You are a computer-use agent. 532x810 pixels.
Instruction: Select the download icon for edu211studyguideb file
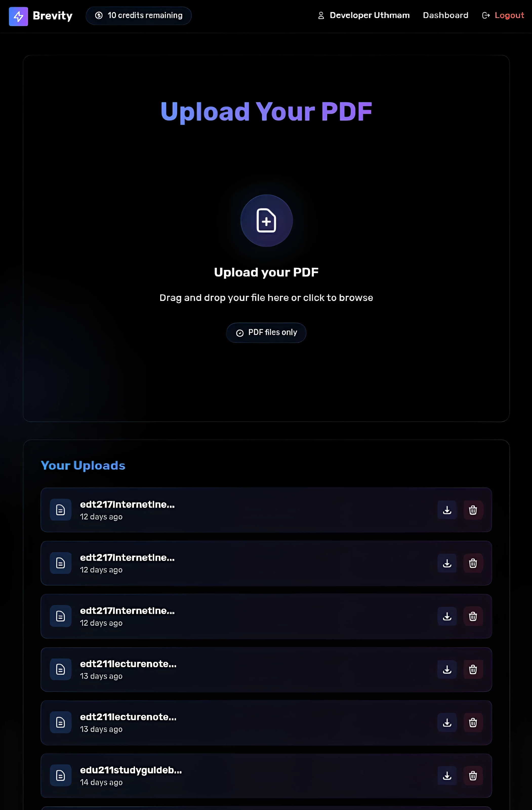pos(447,776)
